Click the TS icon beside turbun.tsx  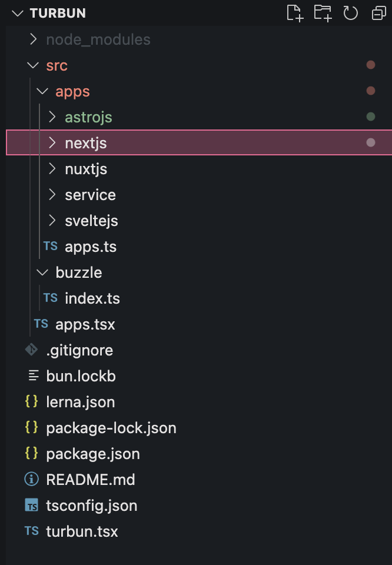pos(32,531)
